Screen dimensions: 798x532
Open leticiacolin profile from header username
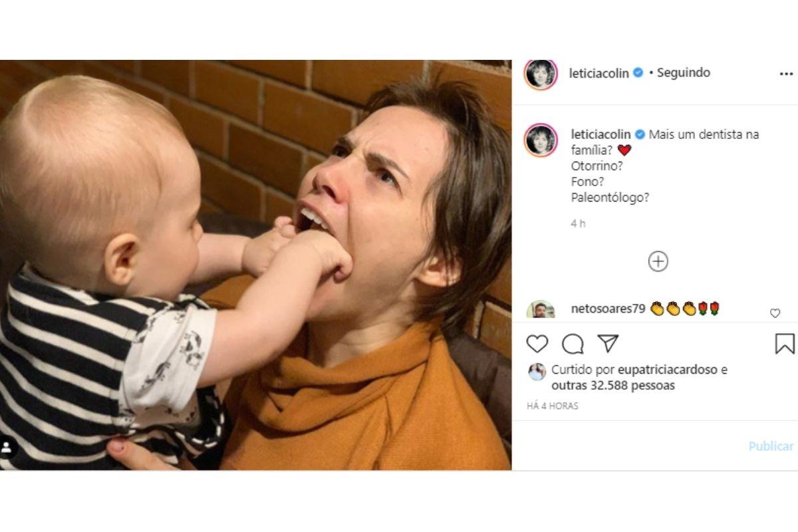point(598,73)
